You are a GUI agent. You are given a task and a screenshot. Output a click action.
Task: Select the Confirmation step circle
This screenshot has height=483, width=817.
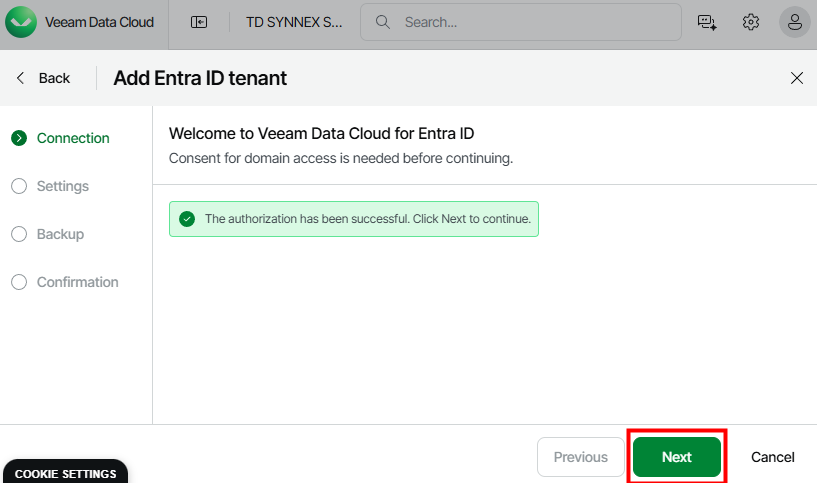click(x=19, y=282)
